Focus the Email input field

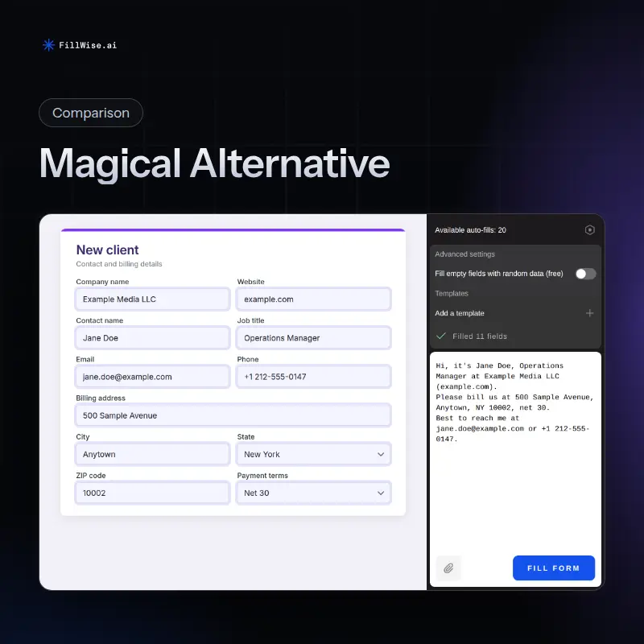152,377
